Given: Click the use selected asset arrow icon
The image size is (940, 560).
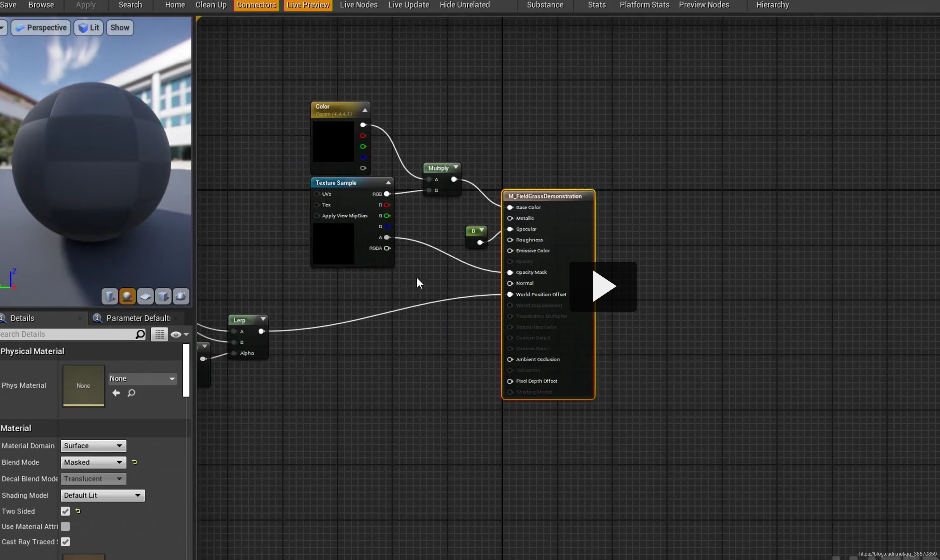Looking at the screenshot, I should (116, 393).
